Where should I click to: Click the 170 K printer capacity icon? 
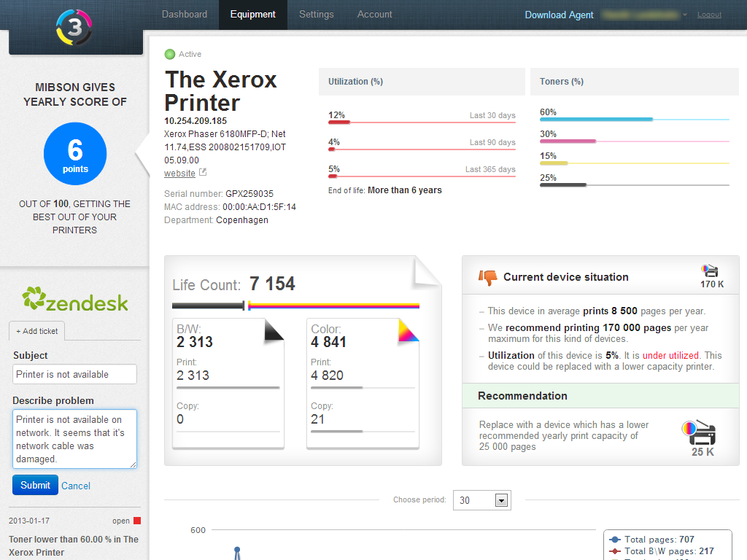point(711,271)
